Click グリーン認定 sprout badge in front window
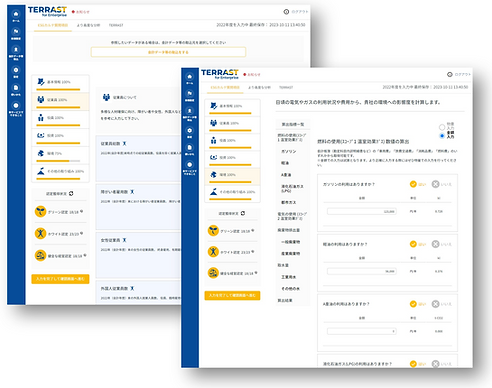The image size is (492, 388). click(x=213, y=230)
